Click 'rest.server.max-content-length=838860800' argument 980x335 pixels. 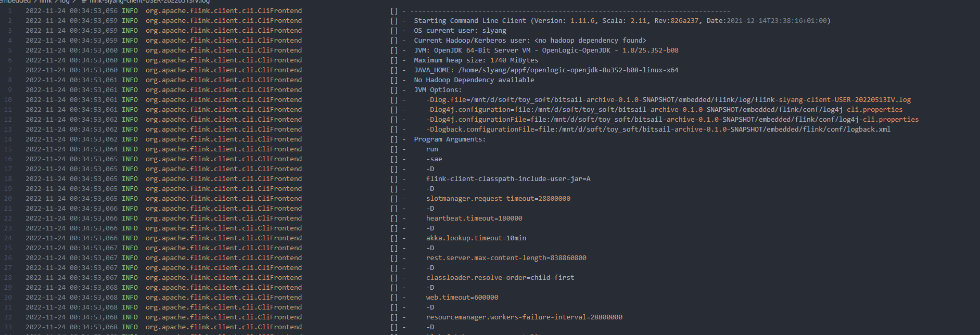click(x=506, y=258)
